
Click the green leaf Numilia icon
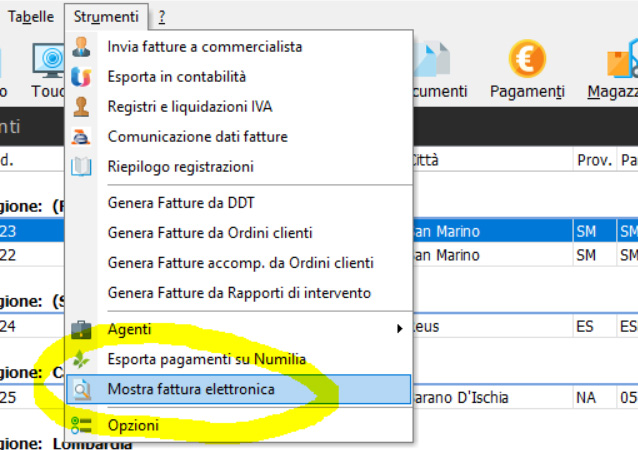point(81,359)
